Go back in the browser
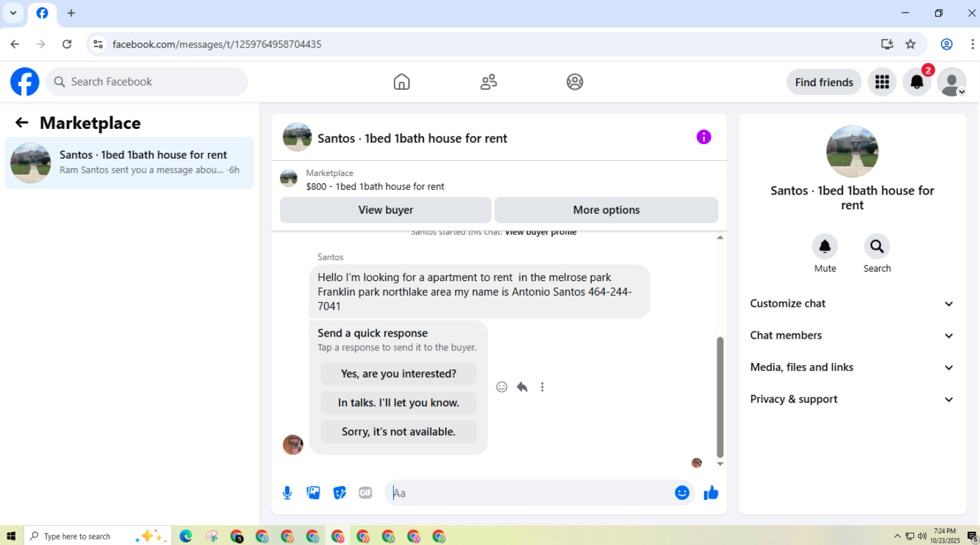This screenshot has width=980, height=545. pyautogui.click(x=15, y=44)
